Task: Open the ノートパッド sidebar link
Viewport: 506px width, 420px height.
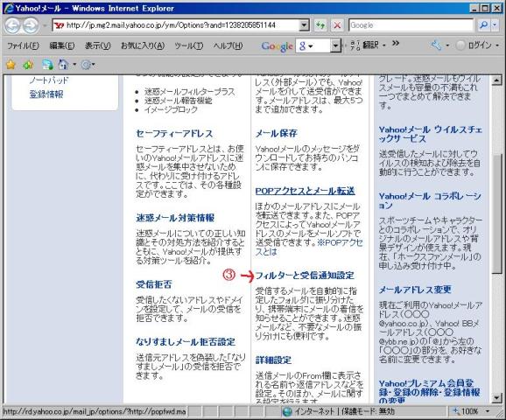Action: (49, 80)
